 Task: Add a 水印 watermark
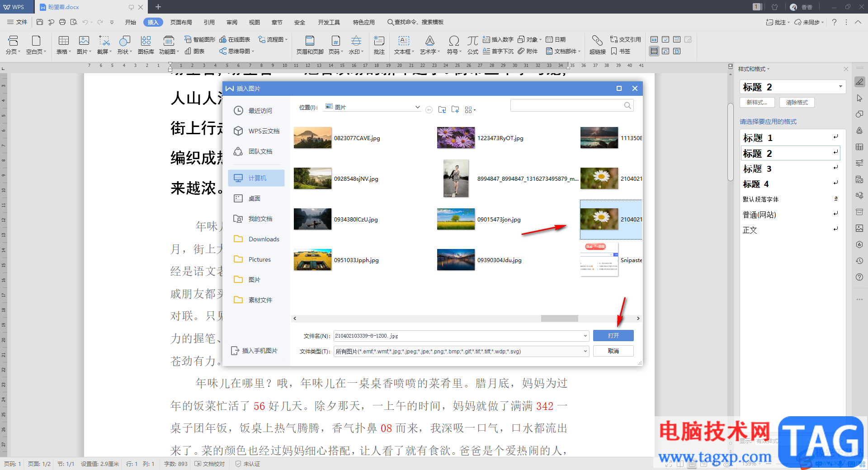pos(356,45)
